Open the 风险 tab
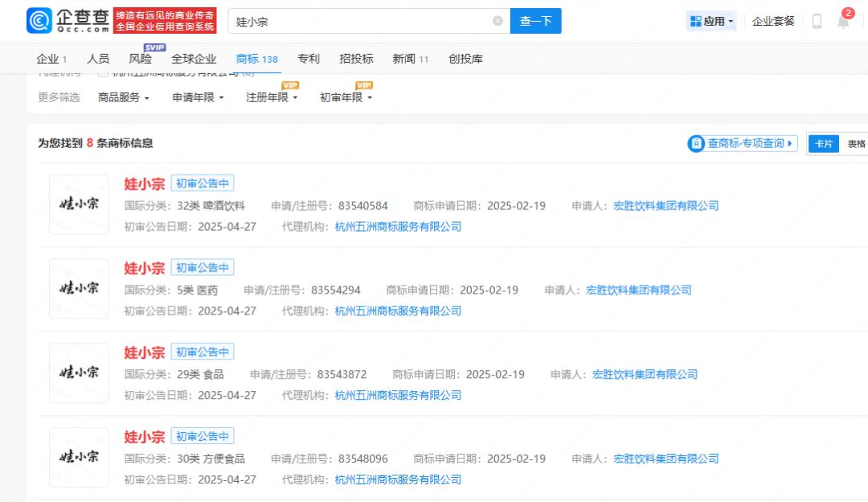Screen dimensions: 868x502 coord(140,59)
